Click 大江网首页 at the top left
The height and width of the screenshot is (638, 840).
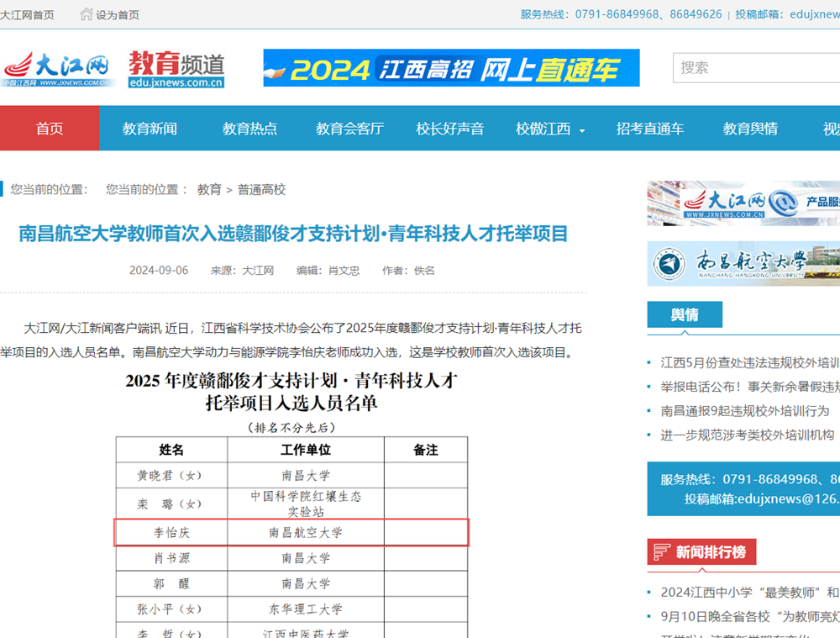tap(28, 13)
